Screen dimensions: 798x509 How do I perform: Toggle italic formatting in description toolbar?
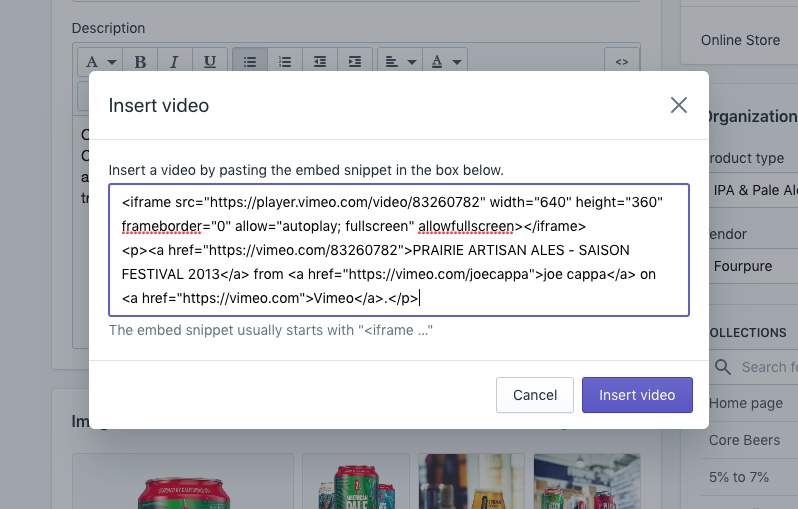[175, 62]
